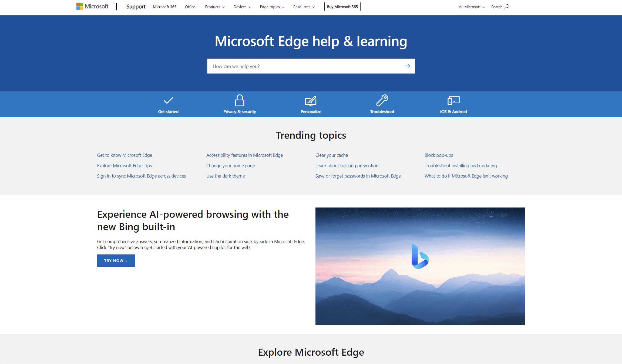Click the Troubleshoot label

[382, 112]
